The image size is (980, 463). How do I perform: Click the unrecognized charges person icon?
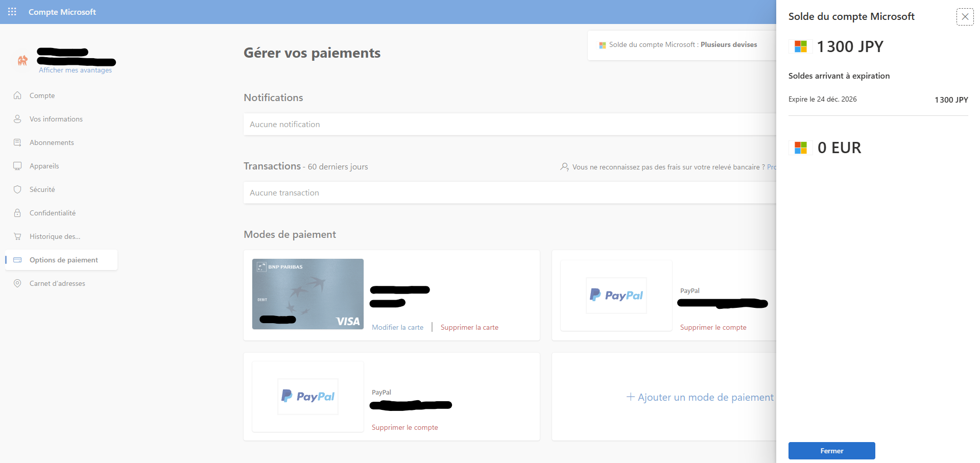564,167
